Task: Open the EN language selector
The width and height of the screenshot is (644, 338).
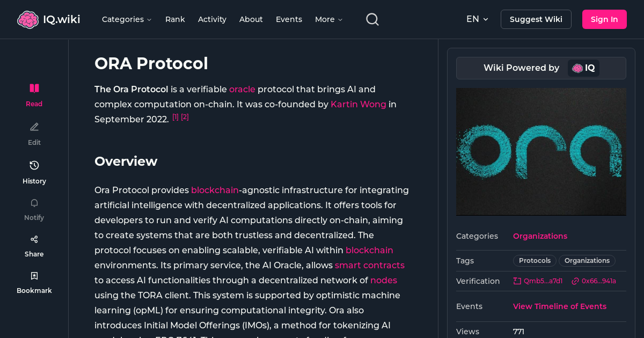Action: pyautogui.click(x=477, y=19)
